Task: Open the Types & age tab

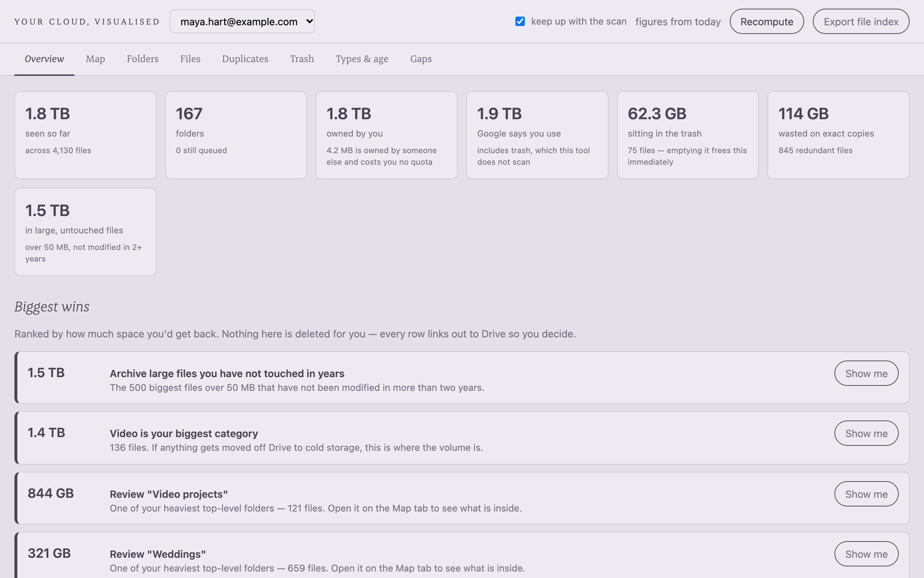Action: coord(362,59)
